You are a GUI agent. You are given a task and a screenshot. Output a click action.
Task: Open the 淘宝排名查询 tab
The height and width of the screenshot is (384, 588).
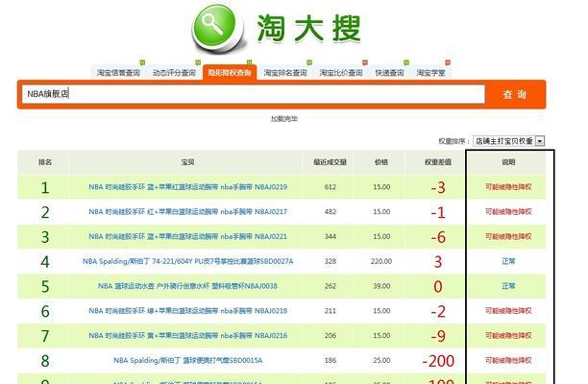[x=285, y=73]
